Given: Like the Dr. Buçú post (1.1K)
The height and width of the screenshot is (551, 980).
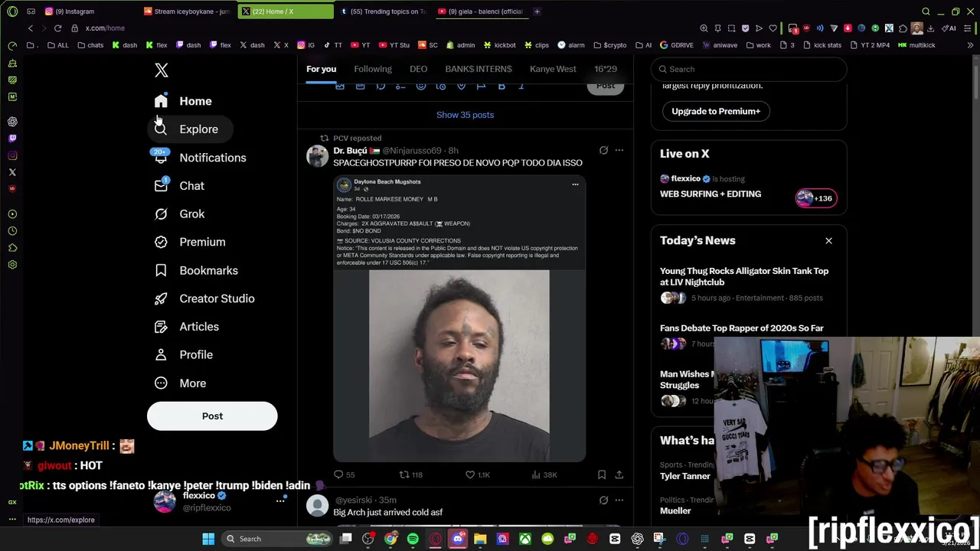Looking at the screenshot, I should click(478, 475).
